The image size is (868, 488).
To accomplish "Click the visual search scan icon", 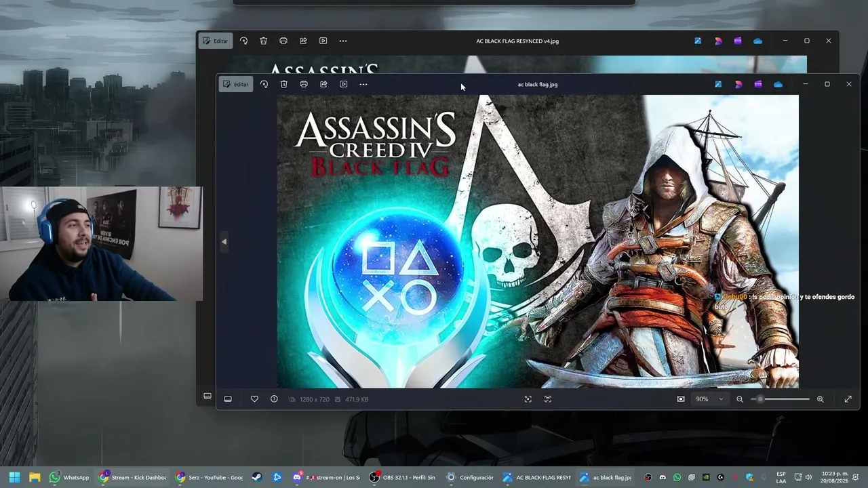I will click(528, 399).
